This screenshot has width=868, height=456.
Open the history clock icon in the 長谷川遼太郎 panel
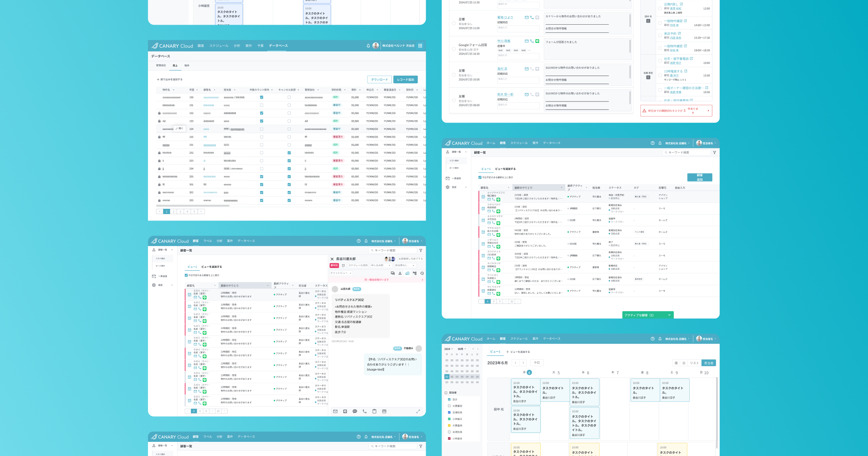coord(422,273)
